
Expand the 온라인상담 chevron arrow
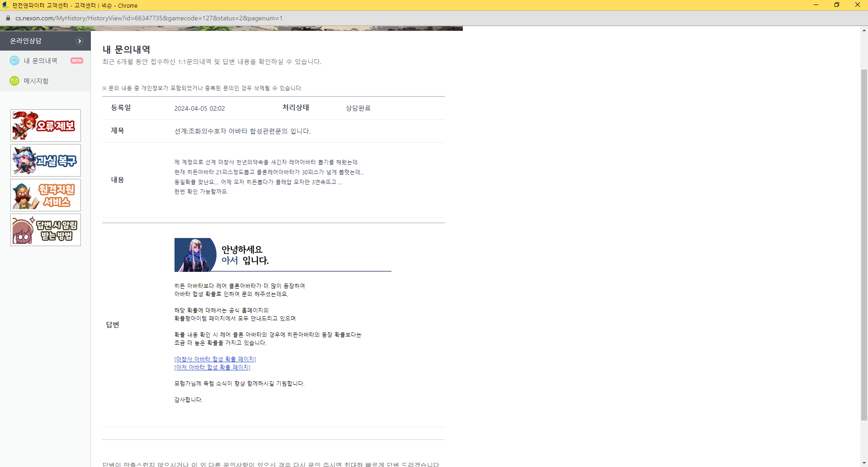pyautogui.click(x=80, y=41)
